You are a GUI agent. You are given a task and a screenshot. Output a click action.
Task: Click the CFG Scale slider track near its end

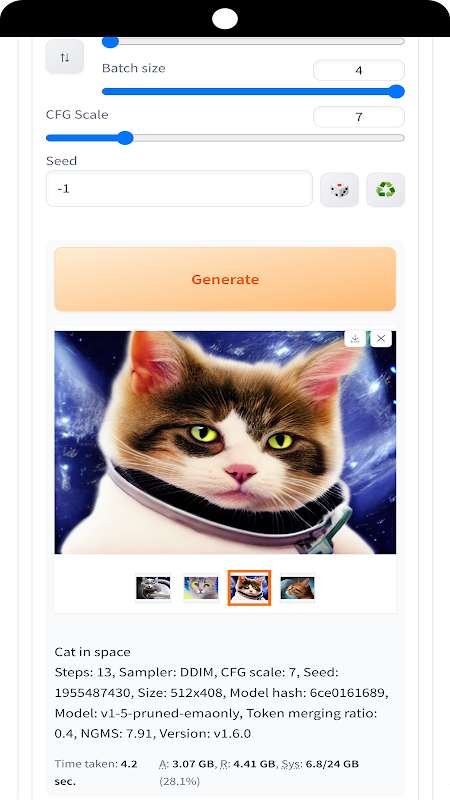pyautogui.click(x=393, y=138)
